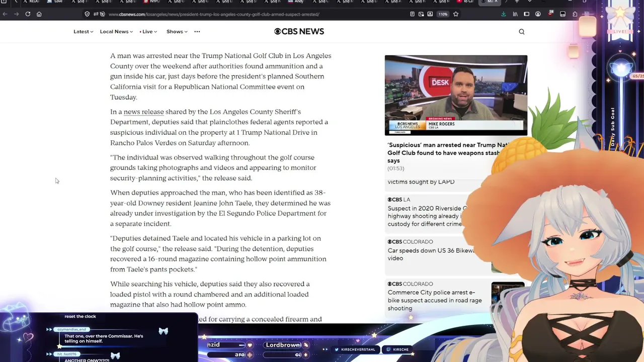Open the browser account profile icon
644x362 pixels.
coord(538,14)
